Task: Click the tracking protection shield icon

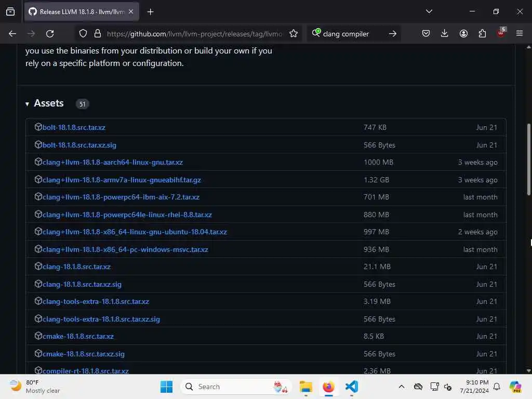Action: point(83,34)
